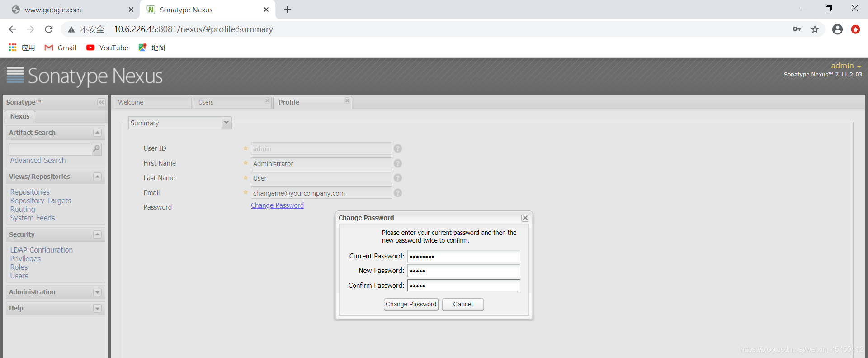Open the saved password key icon
868x358 pixels.
(x=797, y=29)
